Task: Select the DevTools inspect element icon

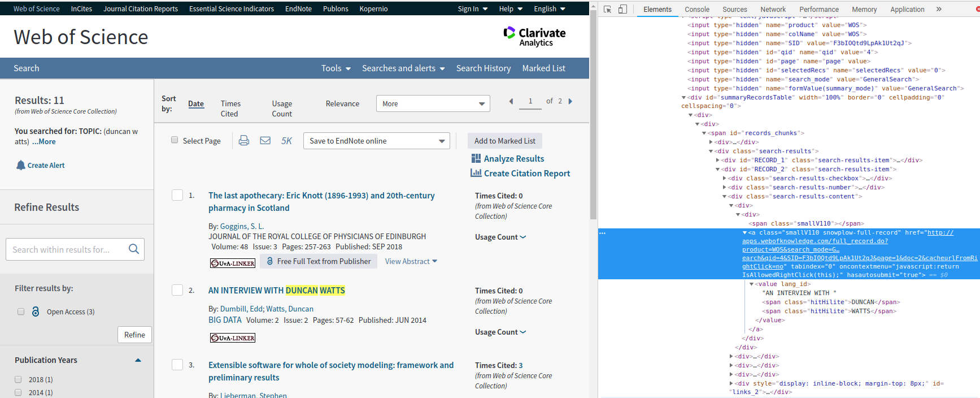Action: [608, 9]
